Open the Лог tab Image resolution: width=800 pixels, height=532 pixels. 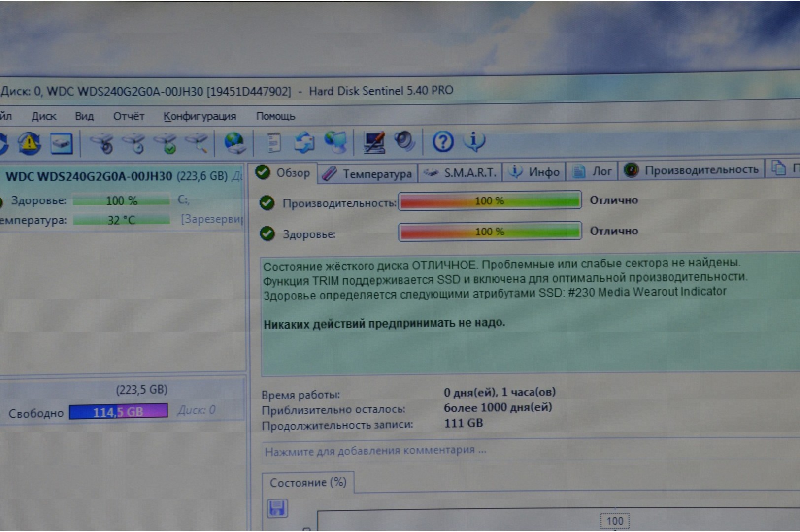593,171
